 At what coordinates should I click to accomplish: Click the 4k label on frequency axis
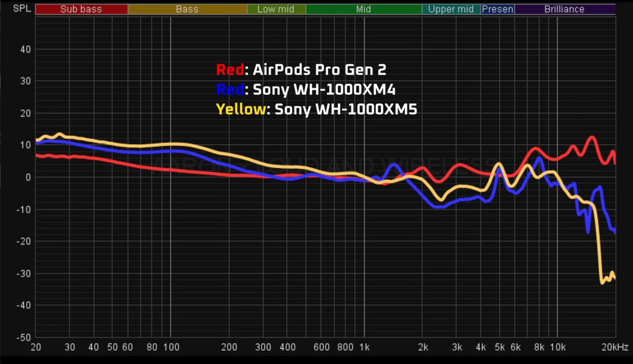coord(481,347)
